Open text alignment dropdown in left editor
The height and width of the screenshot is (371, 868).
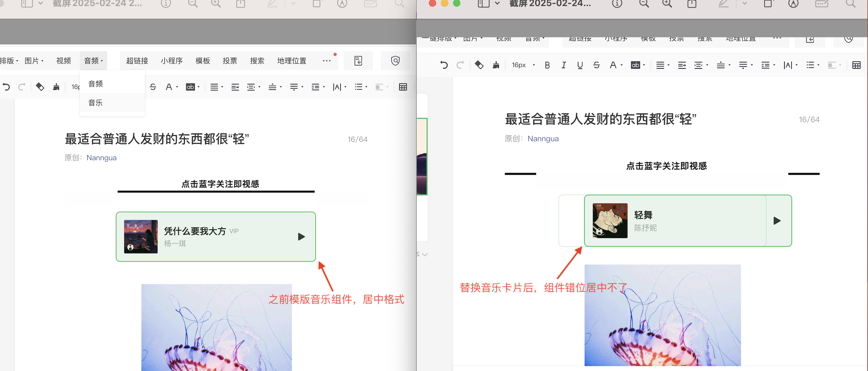point(216,87)
